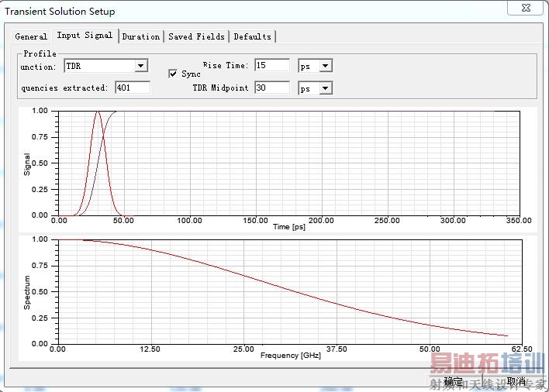Click the frequencies extracted field showing 401

coord(133,88)
